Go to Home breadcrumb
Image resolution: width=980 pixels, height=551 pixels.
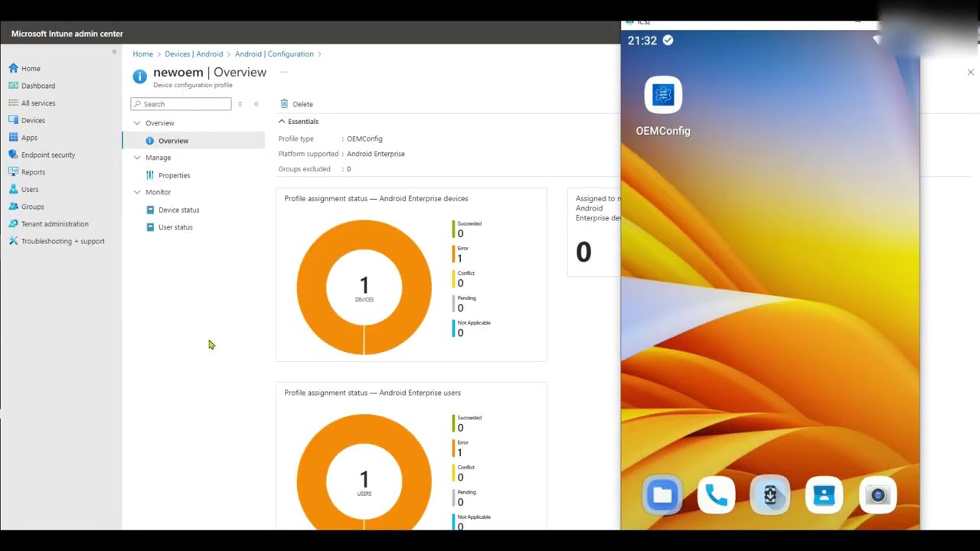(142, 54)
